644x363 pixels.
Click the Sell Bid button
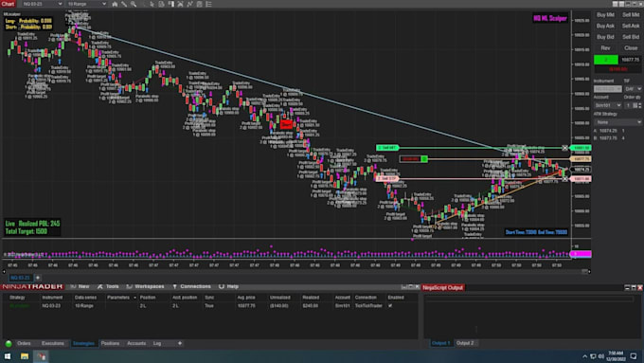coord(631,37)
